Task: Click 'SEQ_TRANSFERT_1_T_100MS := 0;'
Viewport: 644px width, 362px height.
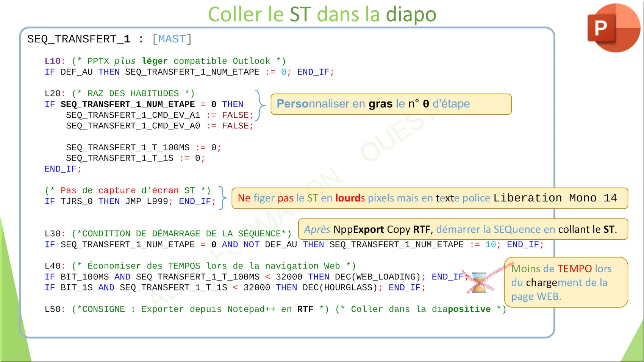Action: [x=143, y=147]
